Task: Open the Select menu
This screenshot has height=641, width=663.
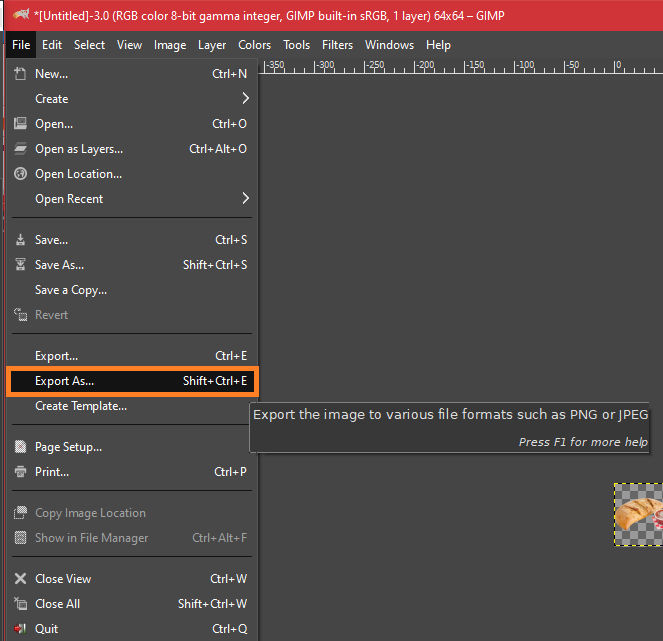Action: tap(89, 45)
